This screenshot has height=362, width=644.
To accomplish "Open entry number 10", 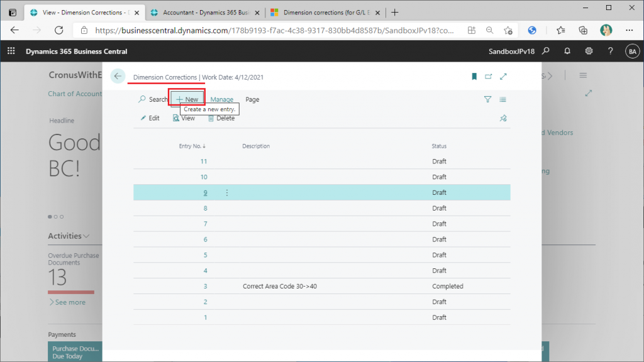I will point(204,177).
